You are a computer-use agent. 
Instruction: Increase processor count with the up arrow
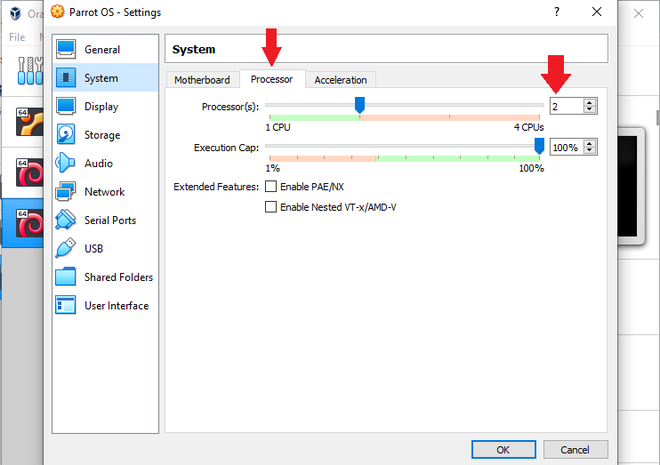point(590,103)
